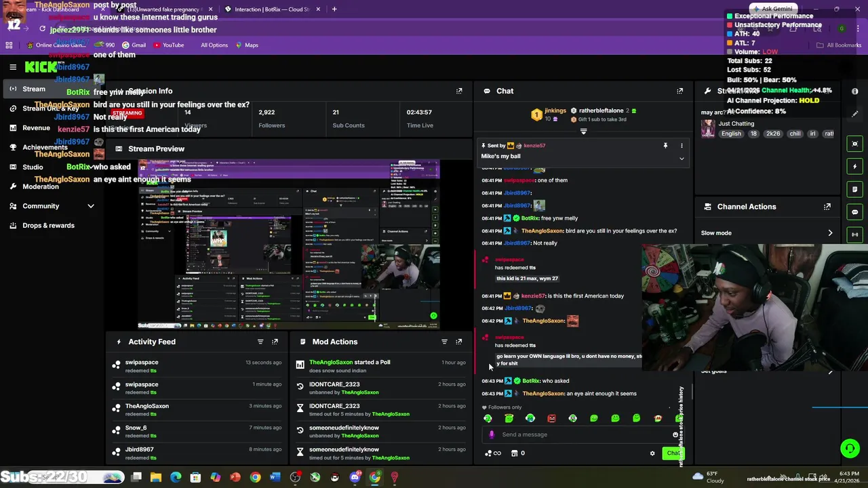Viewport: 868px width, 488px height.
Task: Send message with green Chat button
Action: (673, 453)
